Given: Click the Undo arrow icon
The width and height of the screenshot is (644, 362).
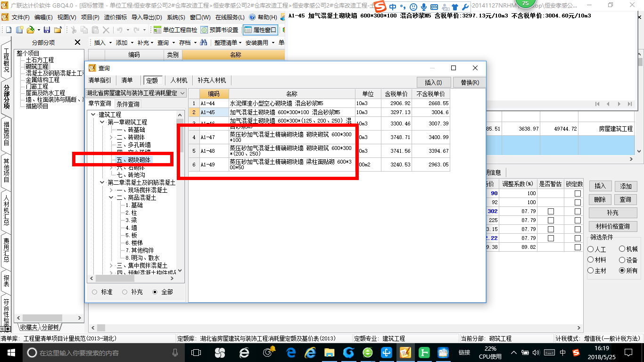Looking at the screenshot, I should pyautogui.click(x=120, y=30).
